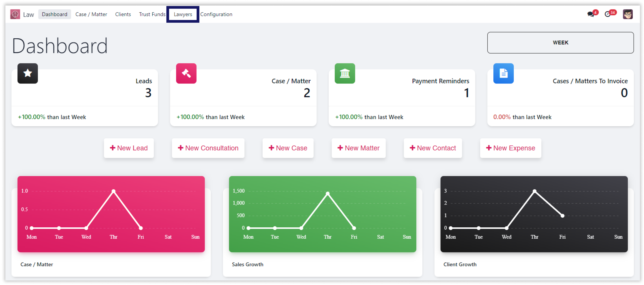
Task: Click the Case / Matter pink line chart
Action: pyautogui.click(x=111, y=214)
